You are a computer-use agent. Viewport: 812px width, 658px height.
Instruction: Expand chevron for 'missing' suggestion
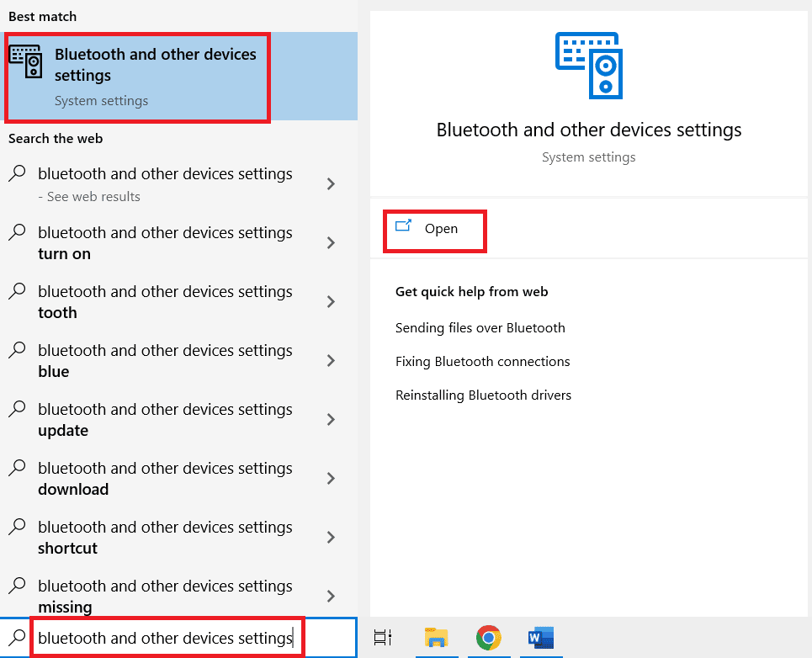pyautogui.click(x=331, y=597)
